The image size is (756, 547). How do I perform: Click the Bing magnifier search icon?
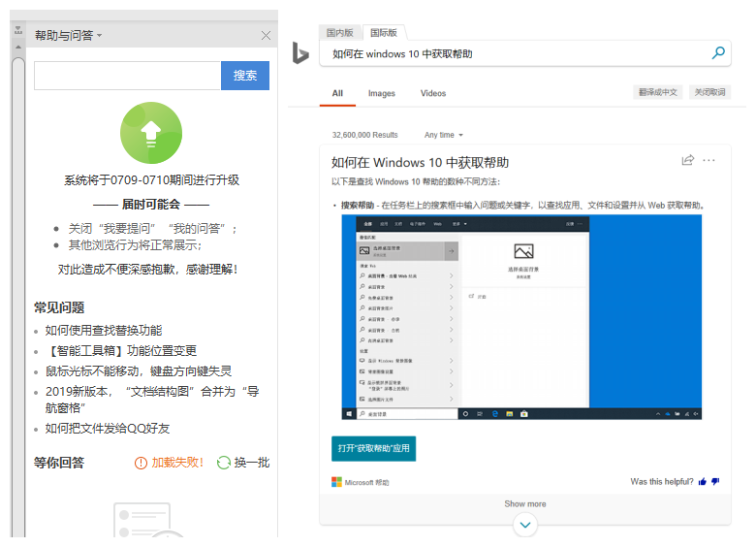click(x=718, y=52)
